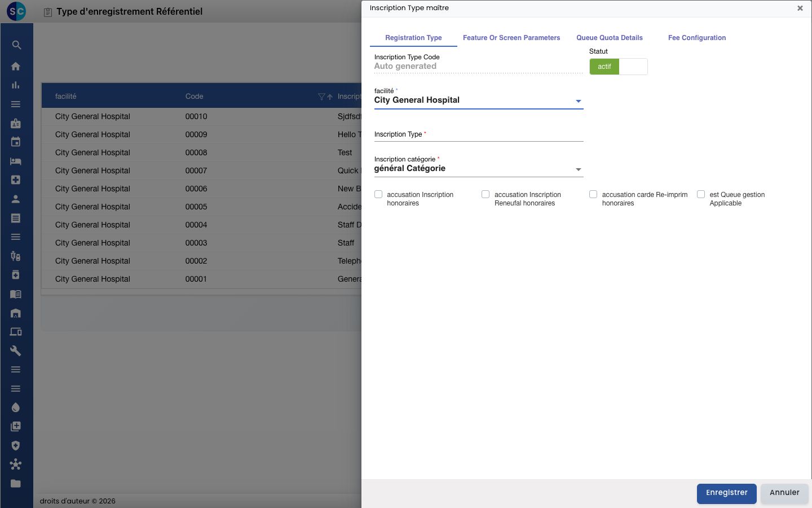Click the Enregistrer button
The width and height of the screenshot is (812, 508).
727,493
